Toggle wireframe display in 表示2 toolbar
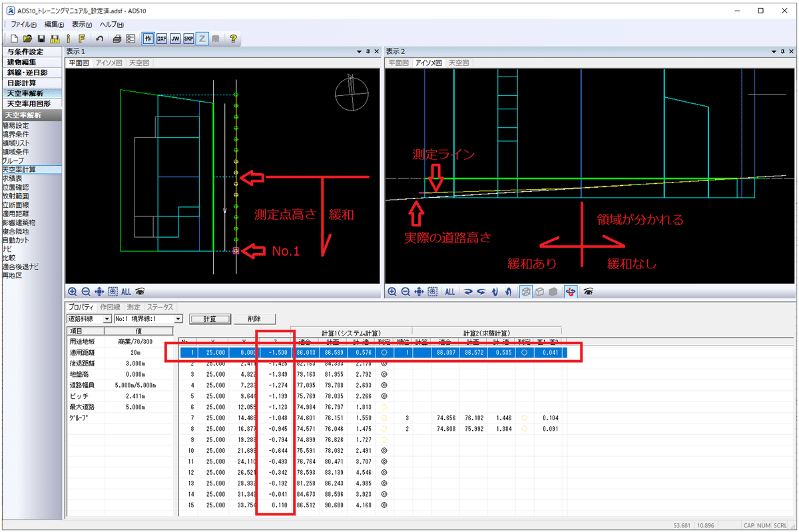This screenshot has height=532, width=799. point(526,291)
